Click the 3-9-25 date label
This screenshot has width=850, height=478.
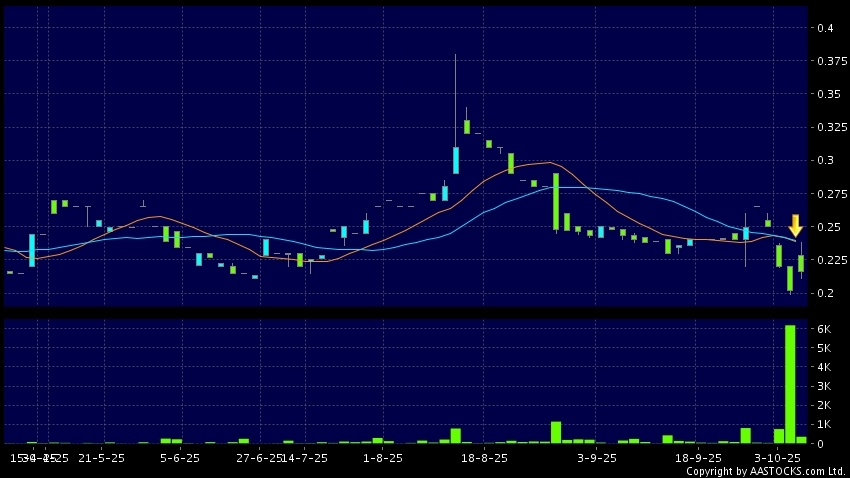pos(596,458)
